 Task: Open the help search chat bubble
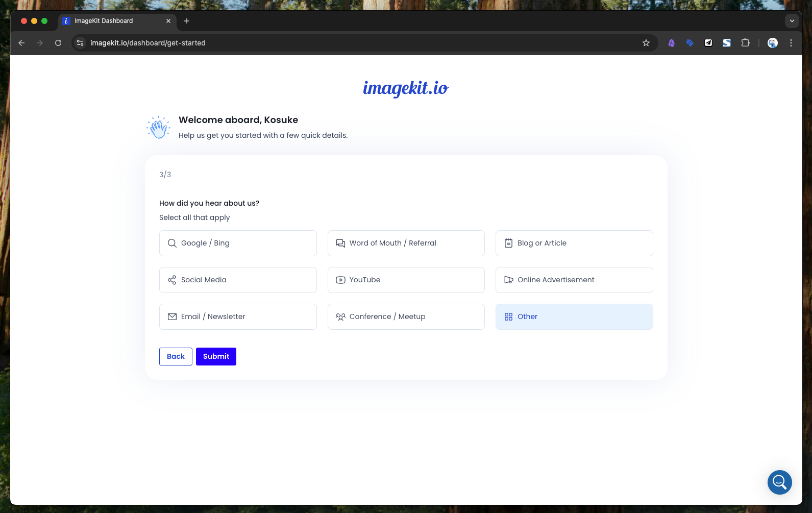coord(779,482)
